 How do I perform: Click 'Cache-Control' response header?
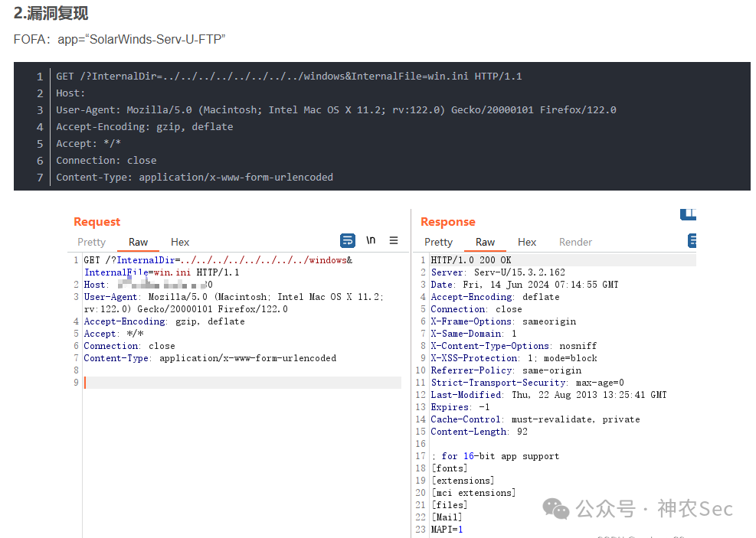(535, 419)
